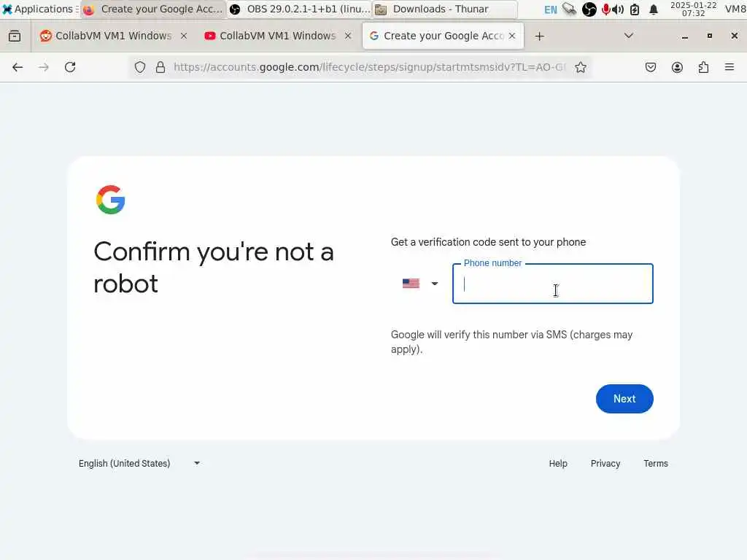
Task: Open a new browser tab
Action: [x=539, y=36]
